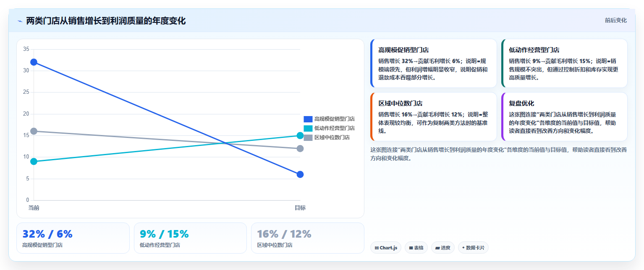
Task: Select the gray data point at 12 on 目标
Action: [300, 148]
